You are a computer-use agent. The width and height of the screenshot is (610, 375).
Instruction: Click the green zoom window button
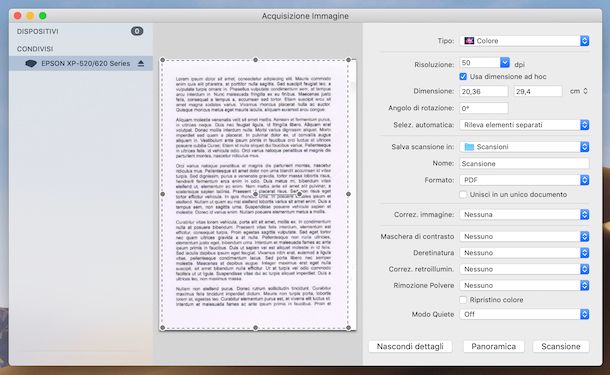pos(43,16)
